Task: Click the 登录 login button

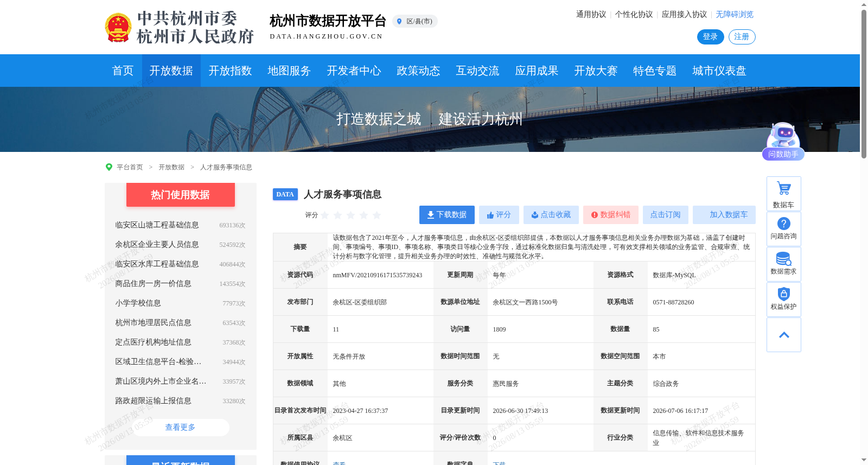Action: (710, 37)
